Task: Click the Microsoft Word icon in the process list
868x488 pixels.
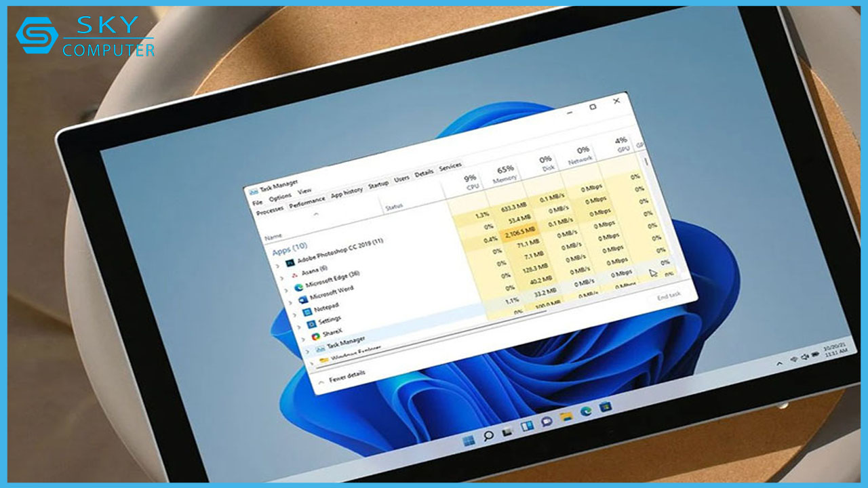Action: pyautogui.click(x=304, y=300)
